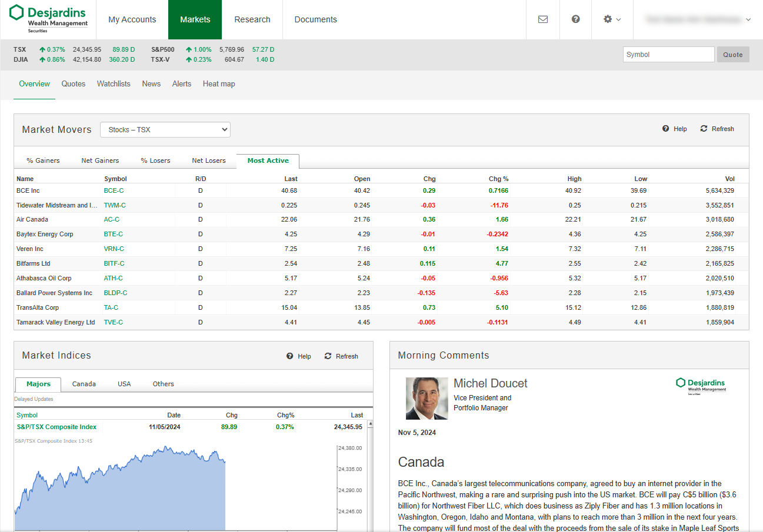Click into the Symbol search field
The height and width of the screenshot is (532, 763).
tap(668, 55)
